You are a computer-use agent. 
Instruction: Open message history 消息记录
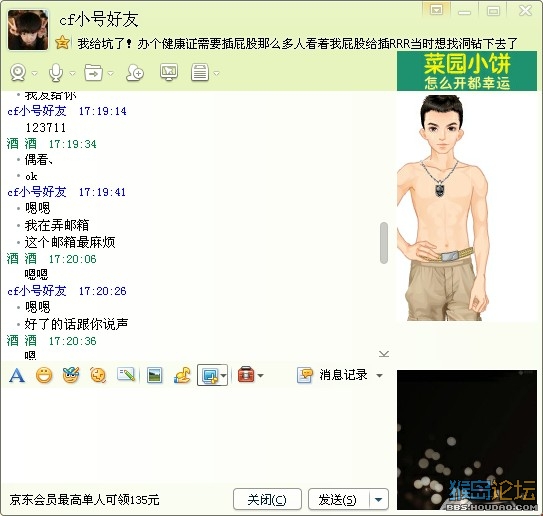click(x=332, y=375)
